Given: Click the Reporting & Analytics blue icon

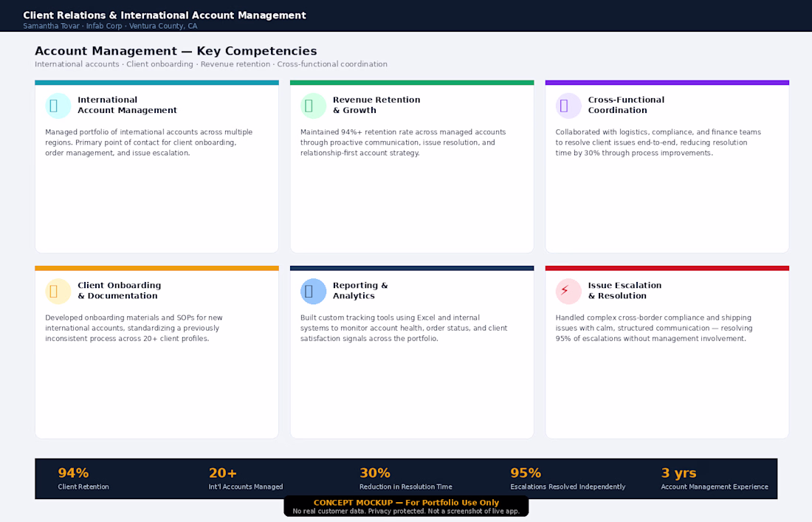Looking at the screenshot, I should point(313,291).
